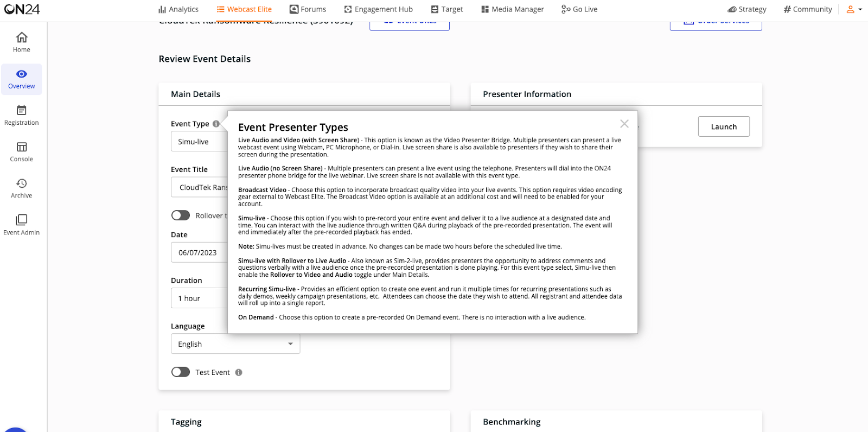Open Media Manager
The image size is (868, 432).
(x=512, y=9)
